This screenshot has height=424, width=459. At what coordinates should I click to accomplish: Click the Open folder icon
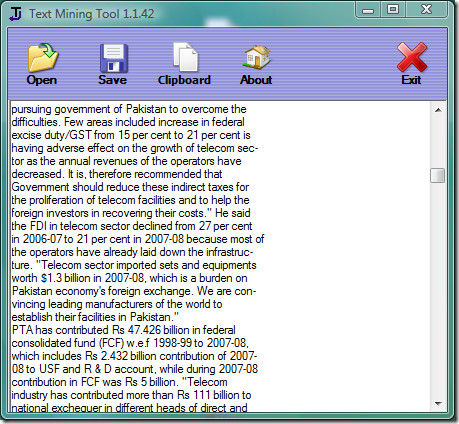pos(43,58)
